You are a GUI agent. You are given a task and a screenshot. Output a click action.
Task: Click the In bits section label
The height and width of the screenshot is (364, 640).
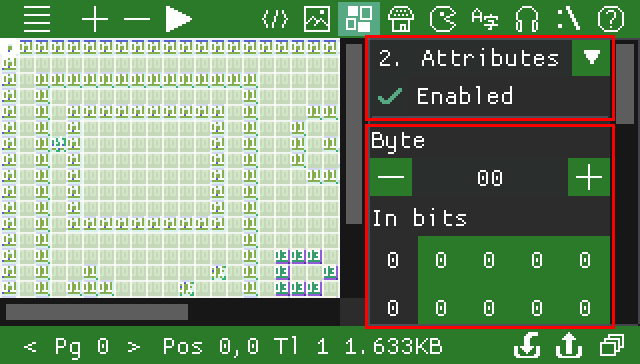[x=420, y=218]
